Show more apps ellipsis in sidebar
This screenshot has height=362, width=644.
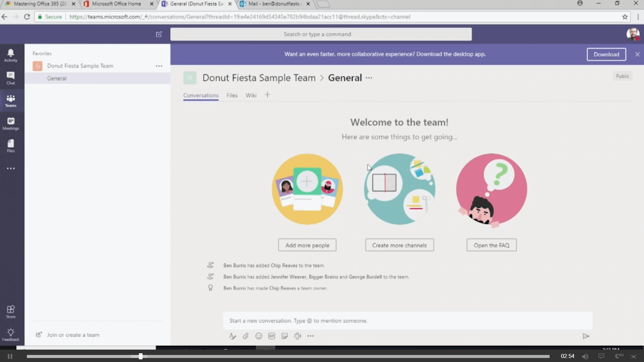pos(11,168)
